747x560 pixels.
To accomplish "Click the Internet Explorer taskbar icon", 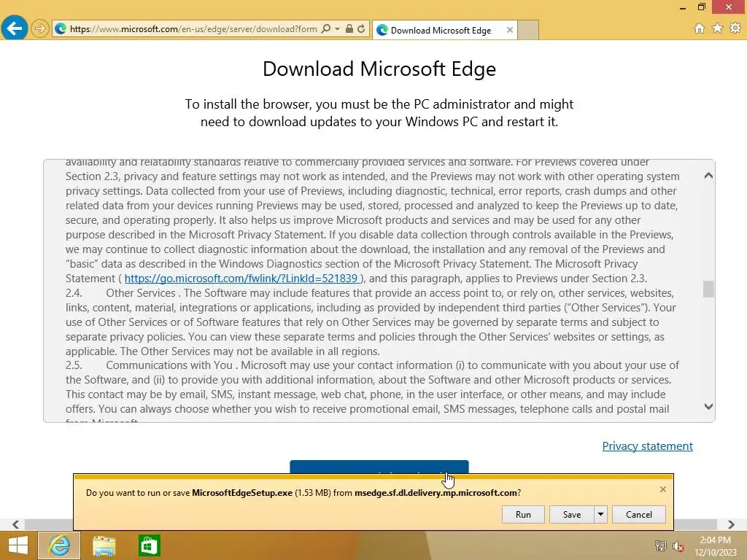I will pyautogui.click(x=59, y=545).
